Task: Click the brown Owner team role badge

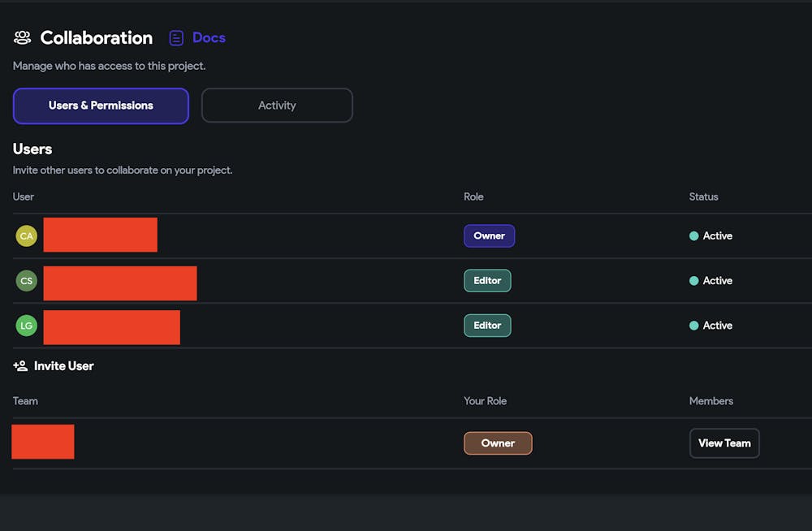Action: tap(498, 443)
